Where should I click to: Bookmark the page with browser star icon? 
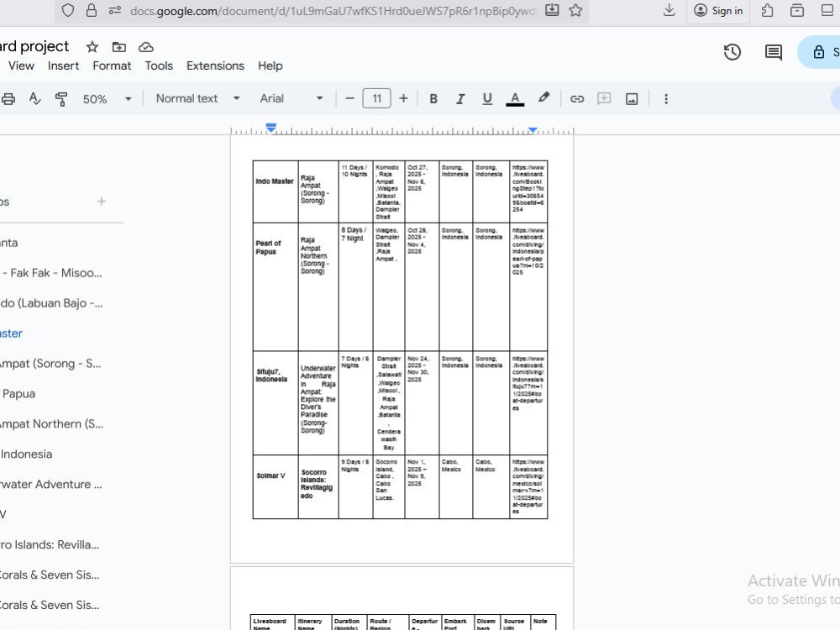[576, 10]
